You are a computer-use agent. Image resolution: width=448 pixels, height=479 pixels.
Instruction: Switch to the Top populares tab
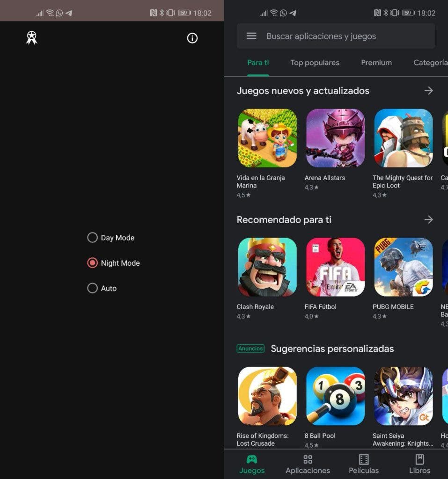click(x=315, y=63)
